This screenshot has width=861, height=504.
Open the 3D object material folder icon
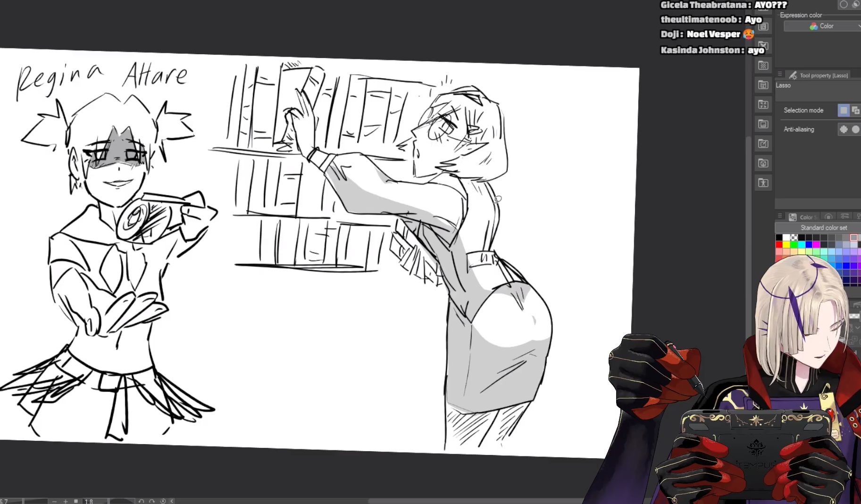(763, 163)
